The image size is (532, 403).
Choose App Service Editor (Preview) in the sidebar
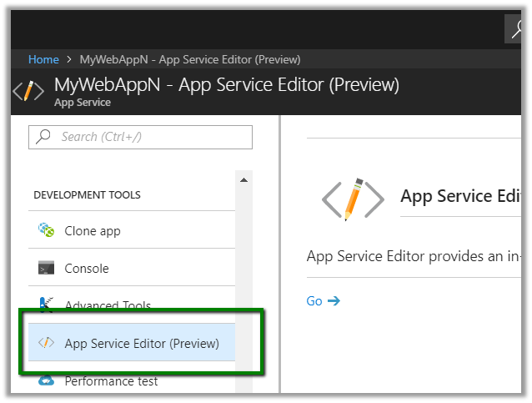[142, 343]
